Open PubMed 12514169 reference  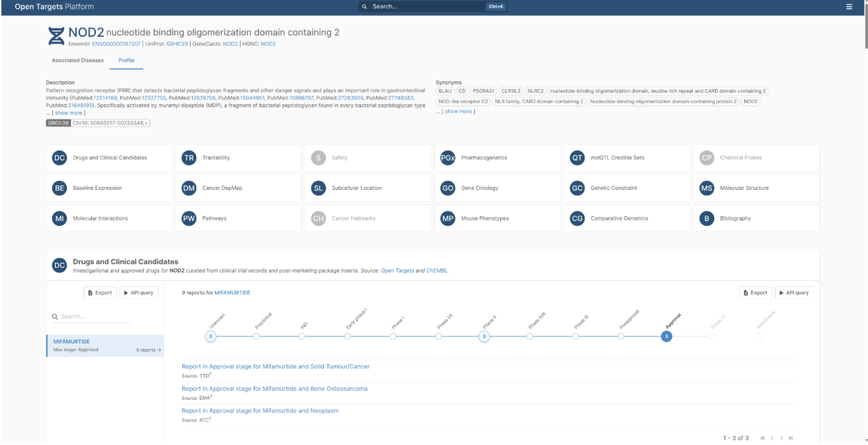click(106, 98)
